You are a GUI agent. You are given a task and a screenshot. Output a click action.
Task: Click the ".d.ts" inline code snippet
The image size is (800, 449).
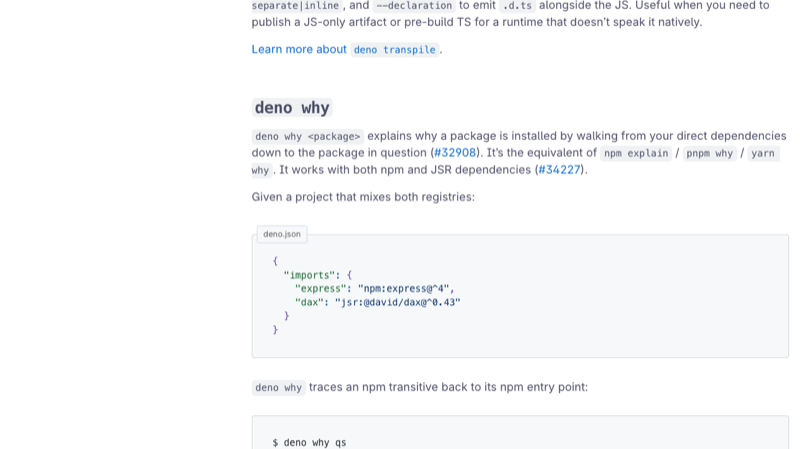point(517,6)
